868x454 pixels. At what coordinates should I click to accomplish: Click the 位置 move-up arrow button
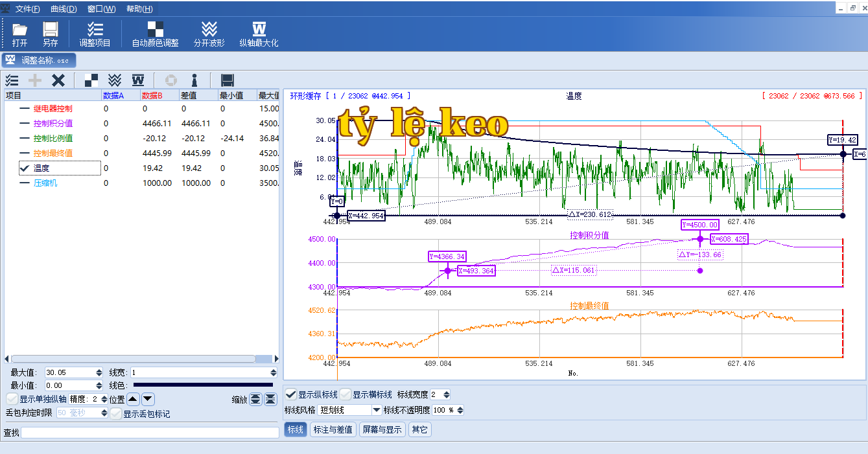[x=133, y=399]
